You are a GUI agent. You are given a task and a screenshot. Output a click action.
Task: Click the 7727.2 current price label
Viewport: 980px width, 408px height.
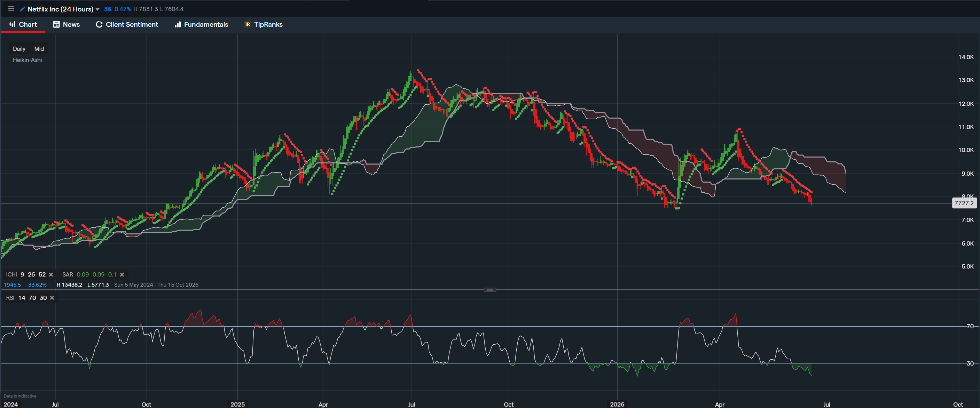tap(964, 203)
